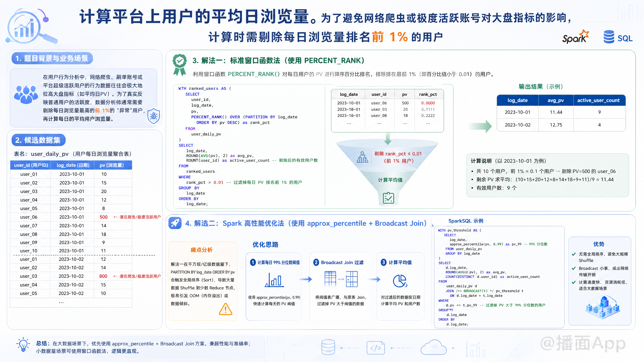Click the SQL database logo icon
The height and width of the screenshot is (362, 644).
point(609,37)
